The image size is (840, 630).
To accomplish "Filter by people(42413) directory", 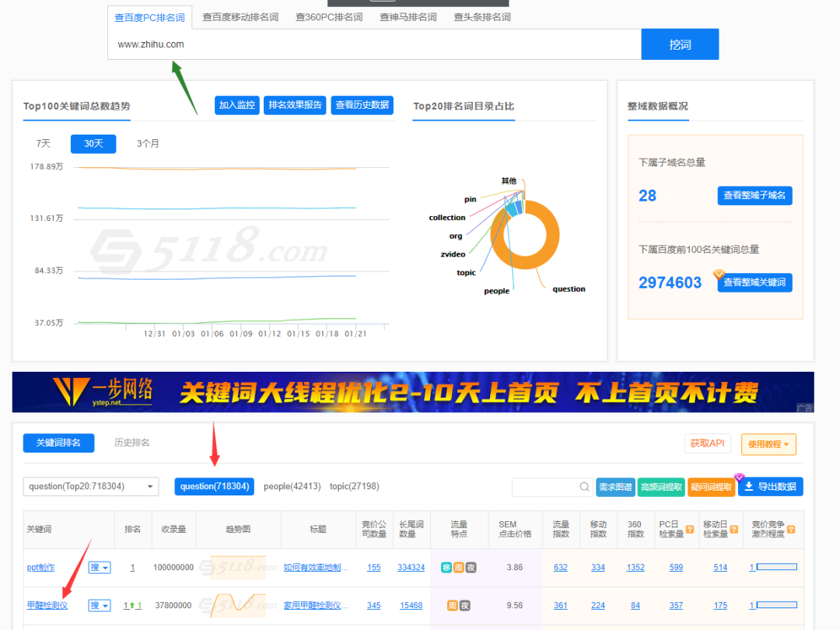I will point(292,486).
